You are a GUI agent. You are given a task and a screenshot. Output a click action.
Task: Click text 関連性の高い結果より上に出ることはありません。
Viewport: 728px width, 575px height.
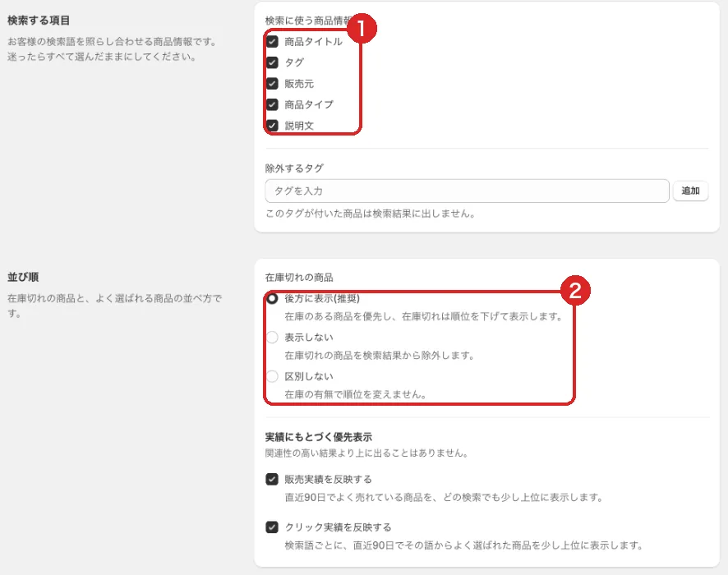click(x=366, y=453)
